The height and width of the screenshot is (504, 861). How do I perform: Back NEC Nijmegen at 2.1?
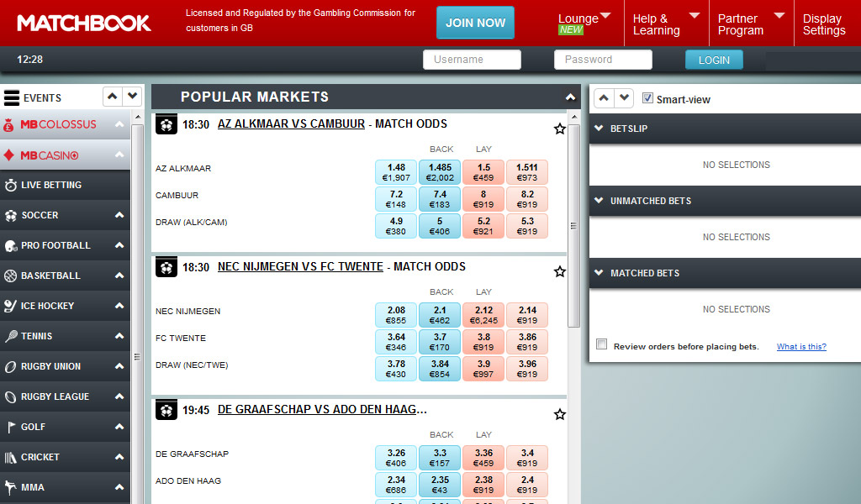[440, 315]
